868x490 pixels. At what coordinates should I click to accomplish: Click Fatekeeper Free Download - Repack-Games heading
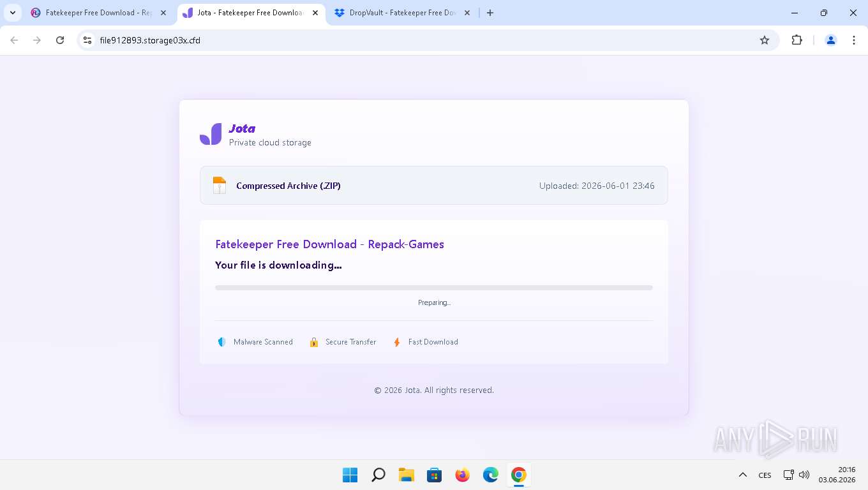329,244
